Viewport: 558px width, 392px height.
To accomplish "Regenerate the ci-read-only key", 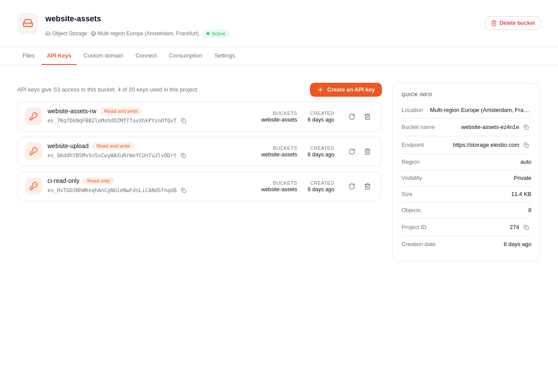I will [352, 186].
